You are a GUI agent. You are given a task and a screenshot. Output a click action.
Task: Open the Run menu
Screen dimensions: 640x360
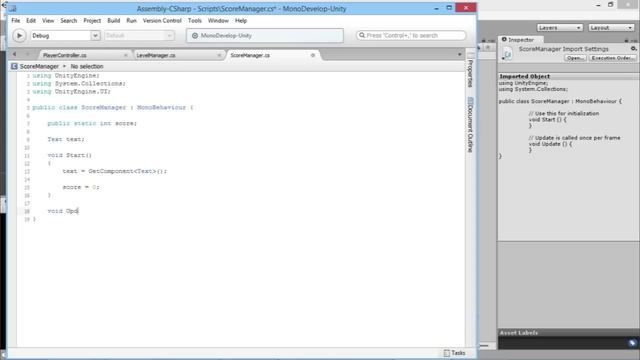click(x=131, y=20)
